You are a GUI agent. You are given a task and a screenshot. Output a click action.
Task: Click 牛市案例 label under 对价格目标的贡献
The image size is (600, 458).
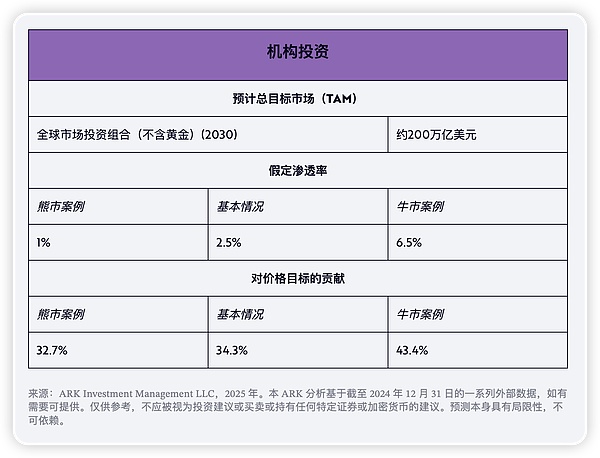pos(420,314)
